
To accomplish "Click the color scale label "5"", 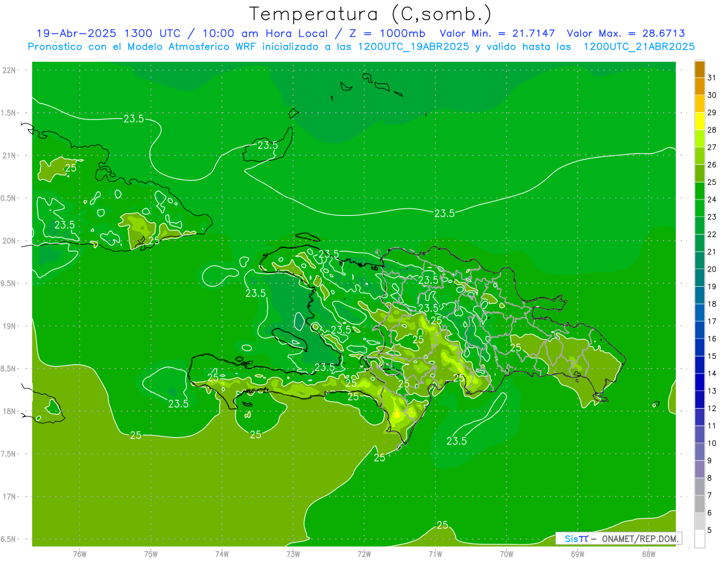I will pos(710,531).
